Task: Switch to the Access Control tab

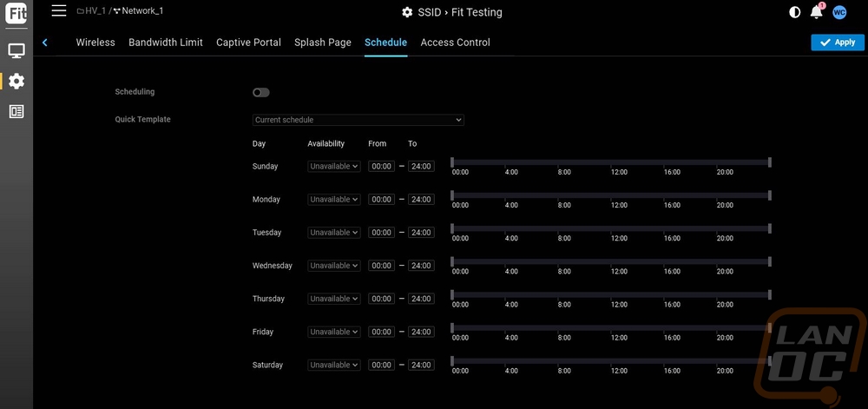Action: pos(455,43)
